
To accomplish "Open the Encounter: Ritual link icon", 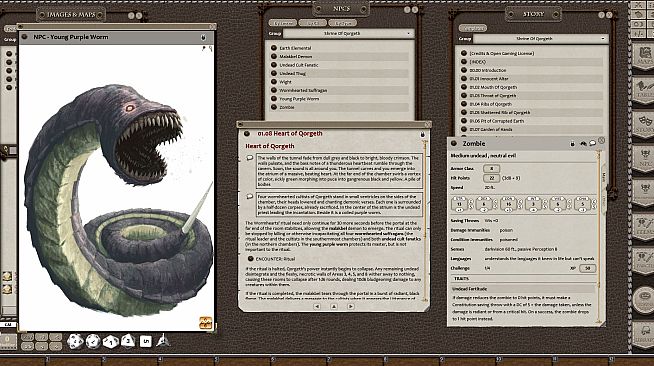I will [250, 258].
